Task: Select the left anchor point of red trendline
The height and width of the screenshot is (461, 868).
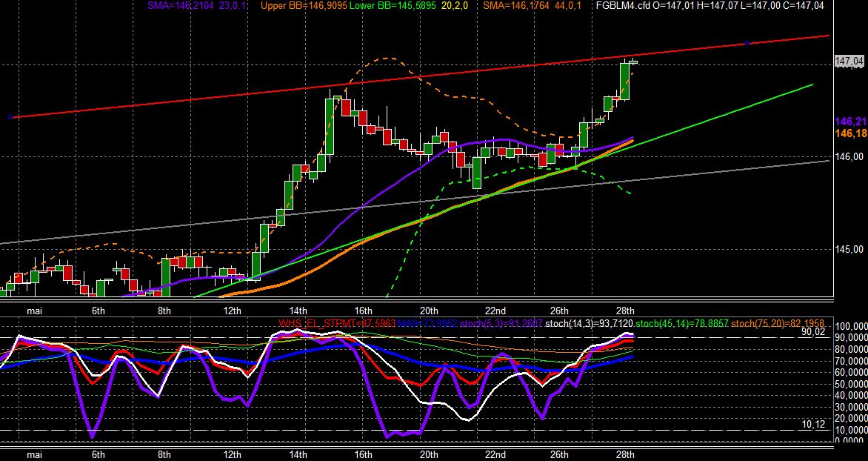Action: [x=10, y=117]
